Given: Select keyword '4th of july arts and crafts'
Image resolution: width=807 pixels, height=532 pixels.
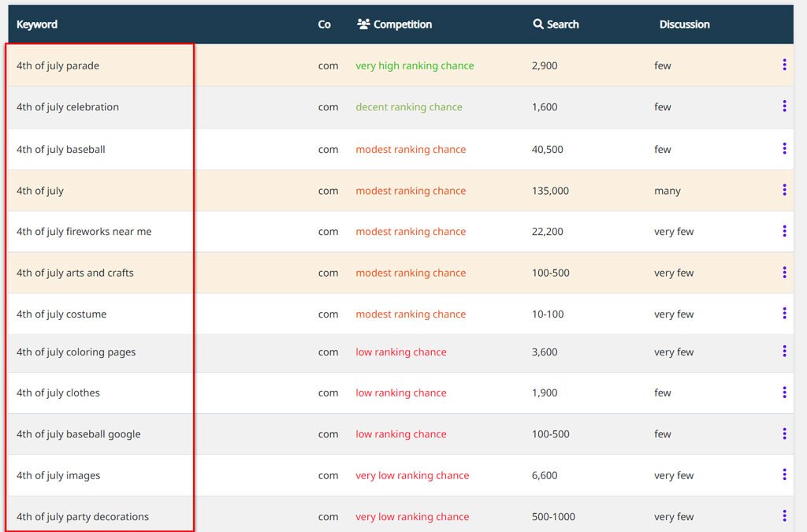Looking at the screenshot, I should pyautogui.click(x=75, y=273).
